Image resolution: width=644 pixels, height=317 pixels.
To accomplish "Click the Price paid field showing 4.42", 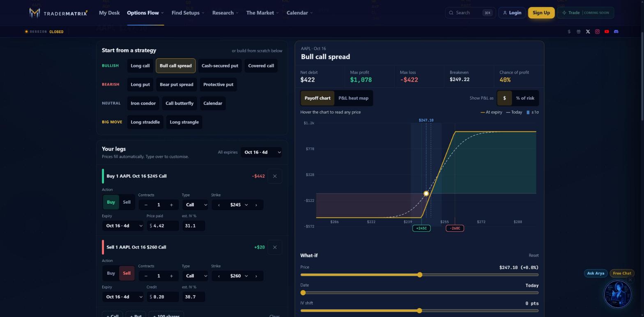I will click(x=163, y=226).
